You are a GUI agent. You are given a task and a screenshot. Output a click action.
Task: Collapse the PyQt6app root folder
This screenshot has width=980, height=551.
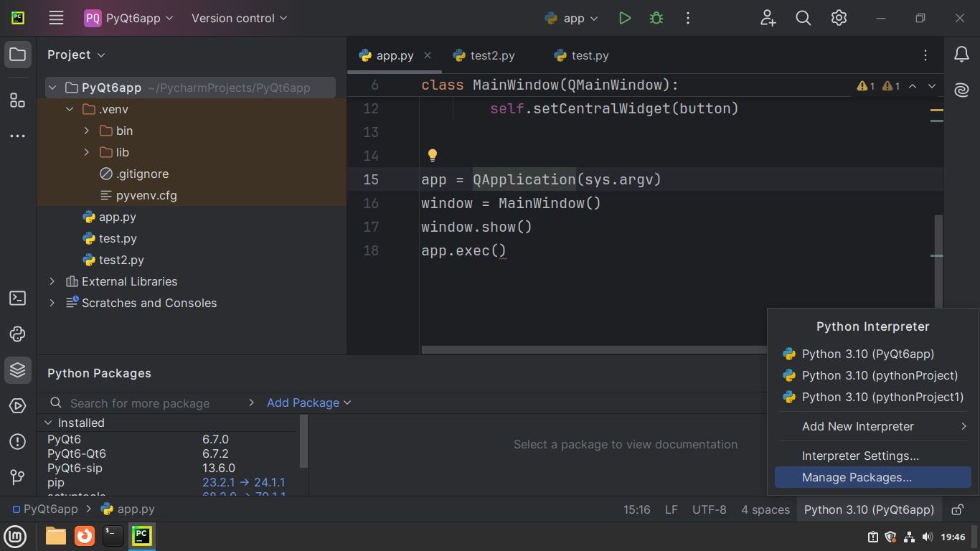(x=52, y=88)
